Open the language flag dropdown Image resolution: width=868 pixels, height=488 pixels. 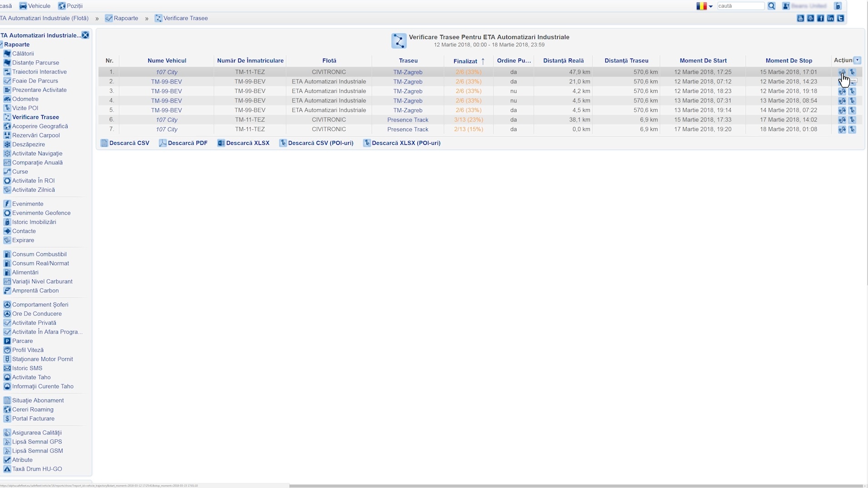[704, 6]
